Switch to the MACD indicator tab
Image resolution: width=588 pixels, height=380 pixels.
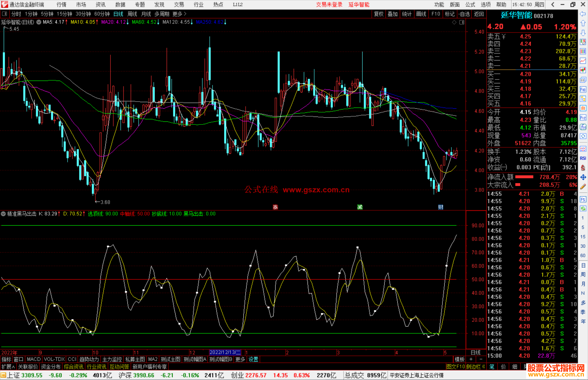coord(33,359)
